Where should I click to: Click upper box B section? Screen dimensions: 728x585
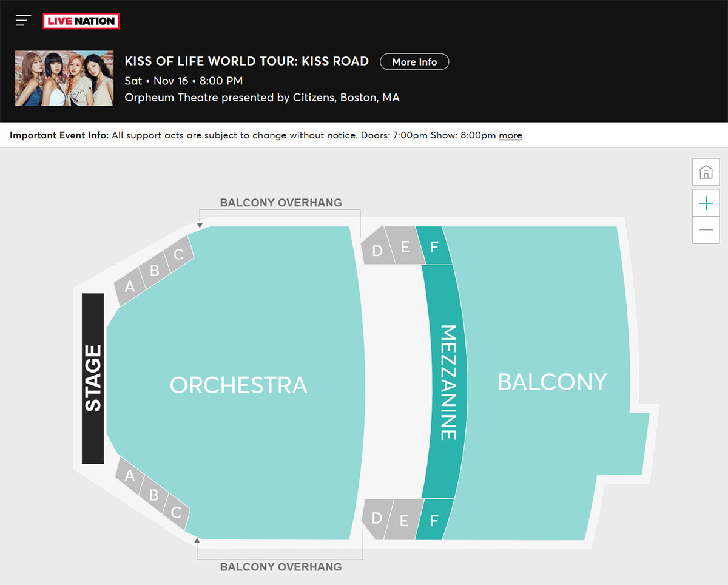click(x=155, y=270)
